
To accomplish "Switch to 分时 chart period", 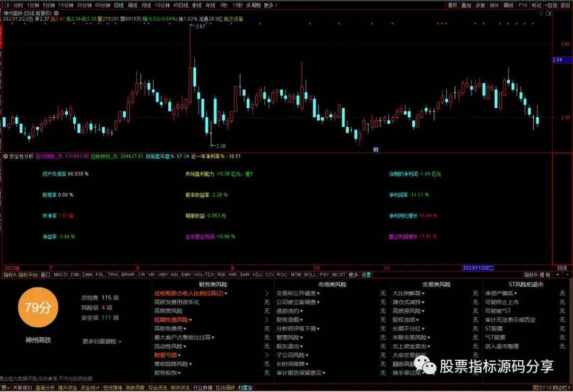I will click(x=18, y=5).
